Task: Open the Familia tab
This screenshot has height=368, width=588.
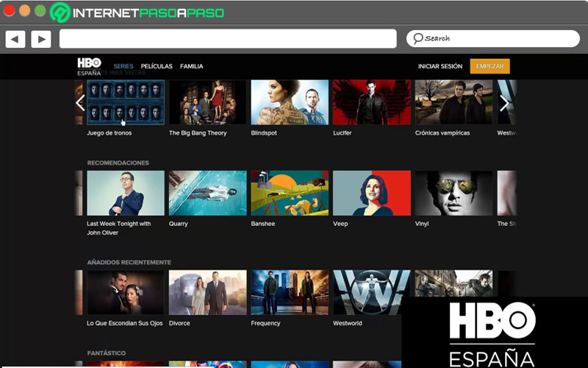Action: point(191,66)
